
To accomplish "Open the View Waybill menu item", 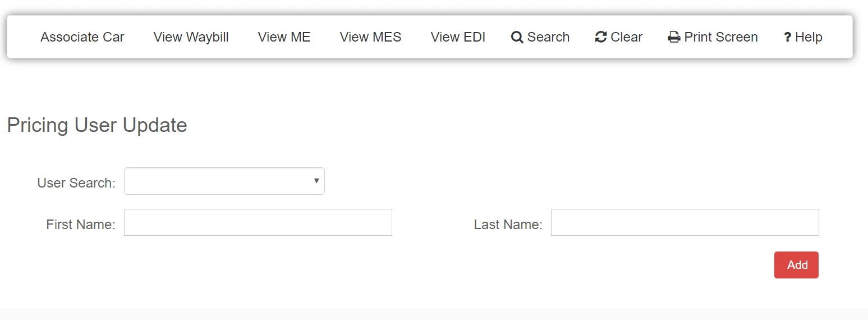I will (x=191, y=37).
